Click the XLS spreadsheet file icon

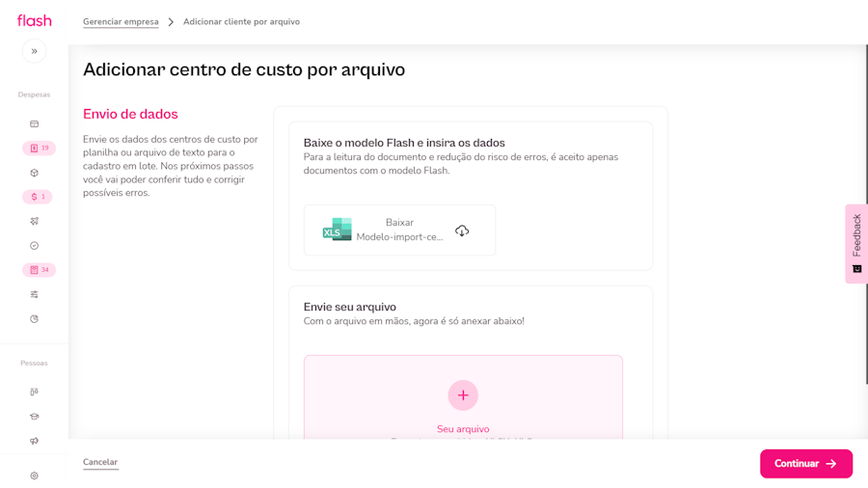pyautogui.click(x=338, y=230)
